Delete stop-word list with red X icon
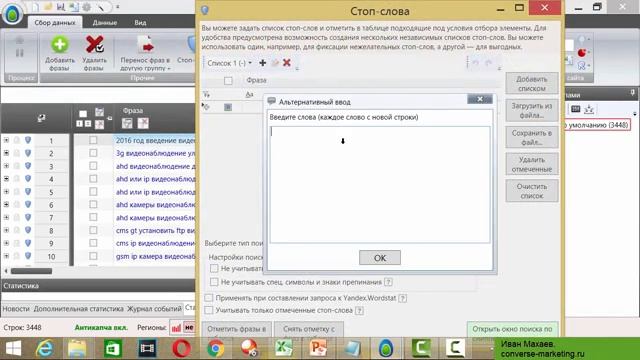 click(x=287, y=62)
